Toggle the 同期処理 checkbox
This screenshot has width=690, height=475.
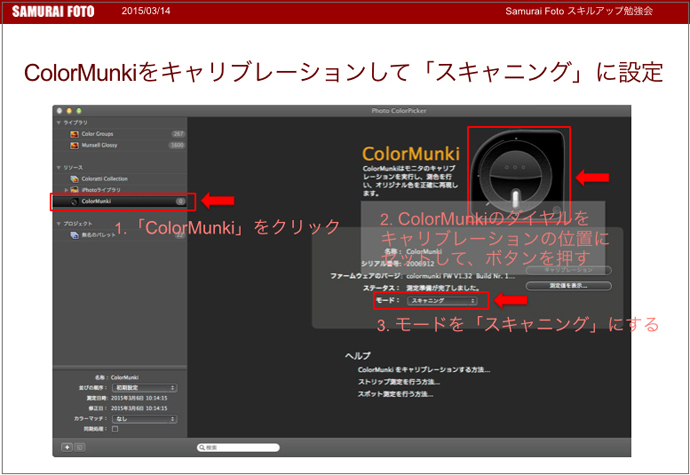pyautogui.click(x=115, y=429)
